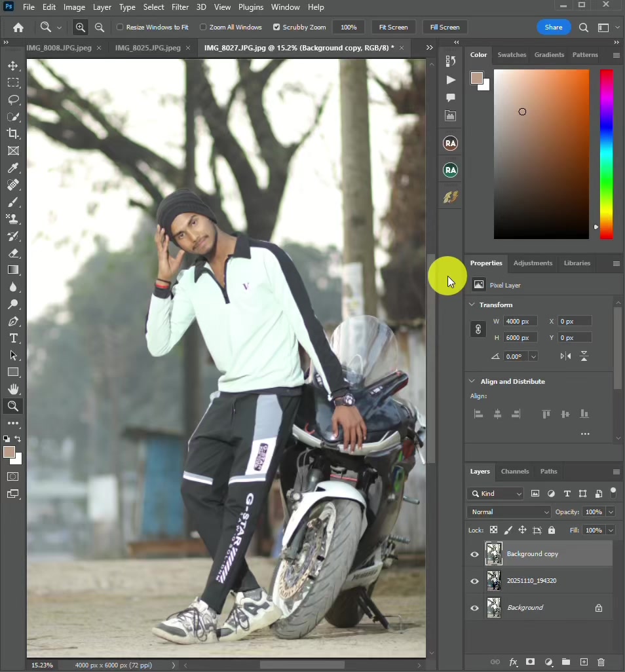
Task: Select the Eraser tool
Action: (x=13, y=253)
